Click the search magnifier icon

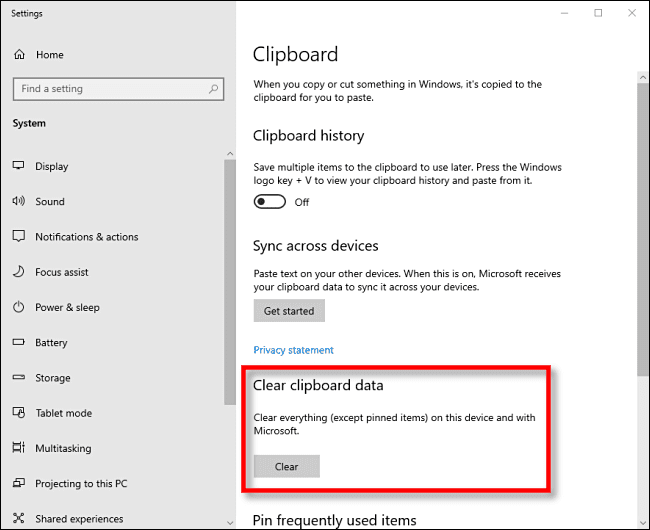click(212, 89)
